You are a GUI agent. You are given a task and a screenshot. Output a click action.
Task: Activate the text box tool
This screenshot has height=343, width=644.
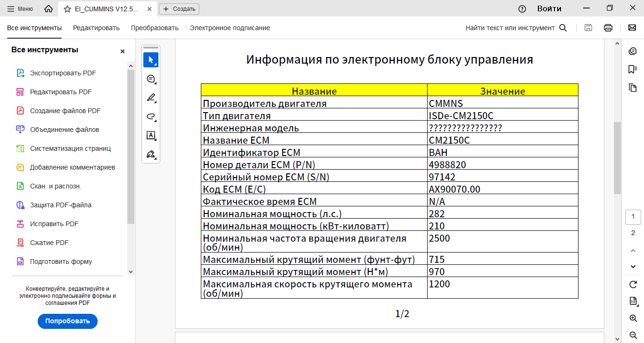(151, 135)
